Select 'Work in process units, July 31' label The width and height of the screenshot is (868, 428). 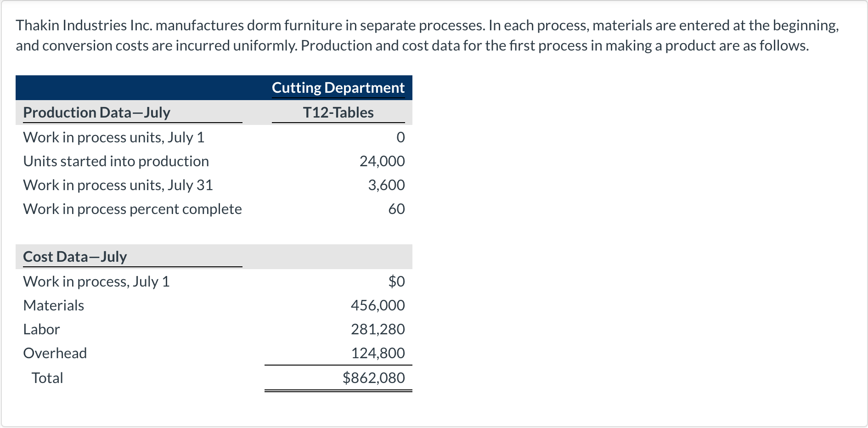point(118,185)
